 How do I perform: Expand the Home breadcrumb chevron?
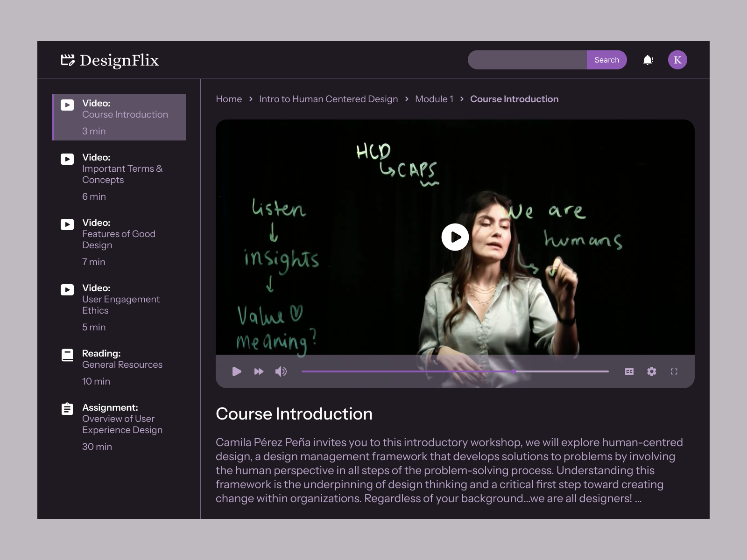coord(250,99)
